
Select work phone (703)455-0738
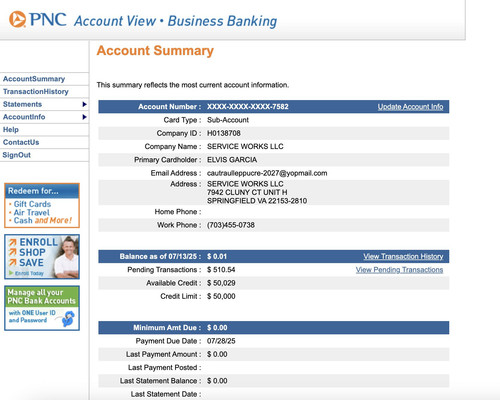tap(231, 225)
